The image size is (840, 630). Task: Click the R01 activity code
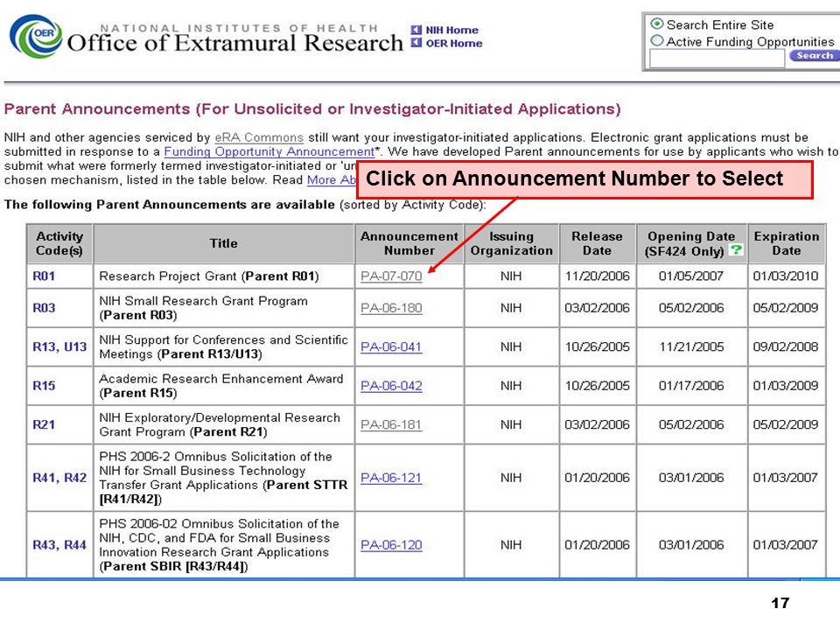[x=44, y=276]
